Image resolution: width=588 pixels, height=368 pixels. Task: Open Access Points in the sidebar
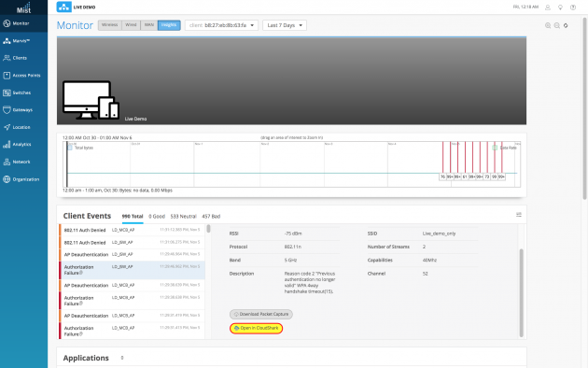(21, 76)
